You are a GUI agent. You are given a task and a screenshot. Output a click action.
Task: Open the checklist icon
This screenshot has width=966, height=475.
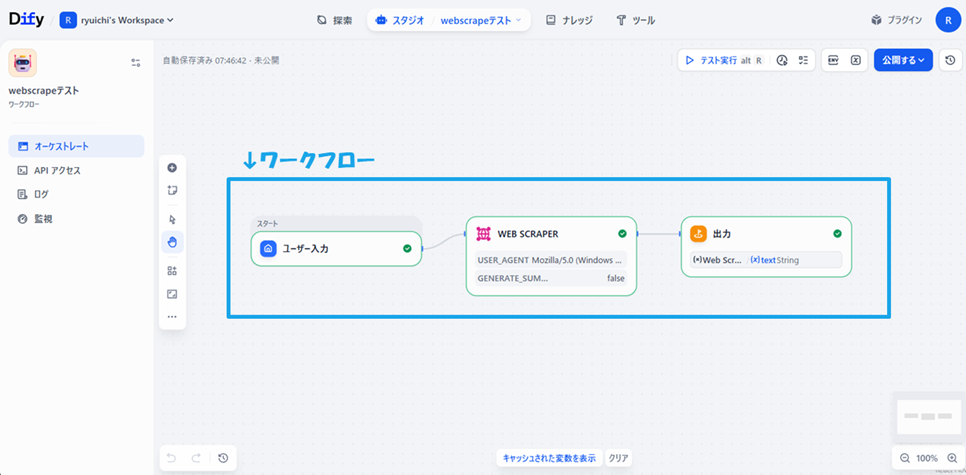coord(803,60)
